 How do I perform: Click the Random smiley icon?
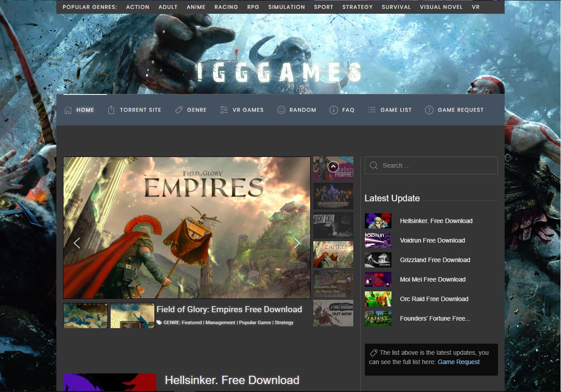(x=281, y=110)
